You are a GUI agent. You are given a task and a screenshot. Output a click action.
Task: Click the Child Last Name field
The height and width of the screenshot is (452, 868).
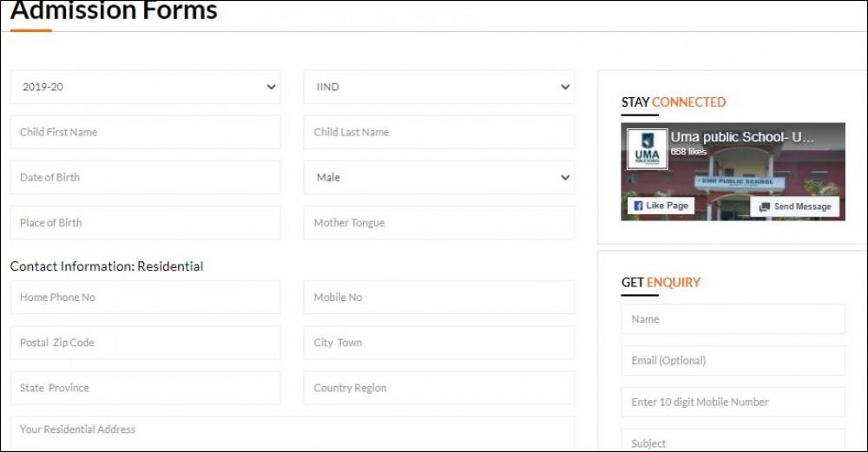438,132
